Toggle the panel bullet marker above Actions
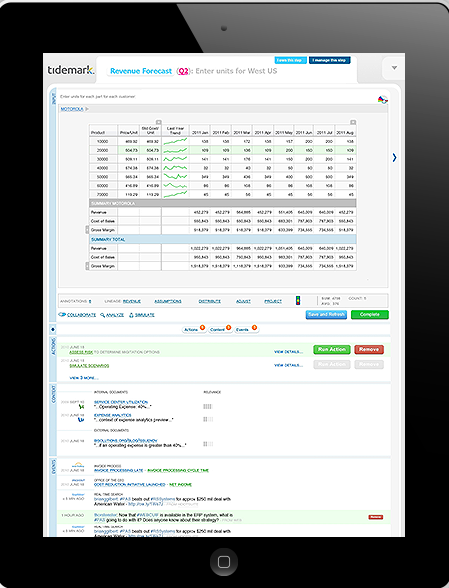 (x=53, y=329)
